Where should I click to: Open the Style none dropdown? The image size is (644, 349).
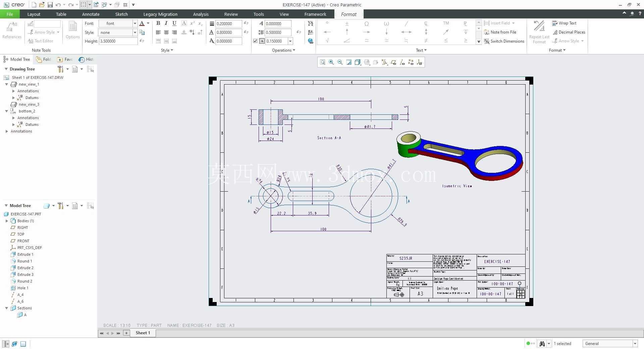[135, 32]
